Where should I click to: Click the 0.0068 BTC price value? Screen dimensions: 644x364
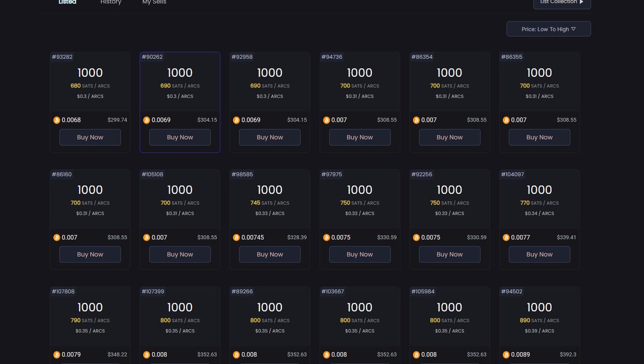pos(71,120)
